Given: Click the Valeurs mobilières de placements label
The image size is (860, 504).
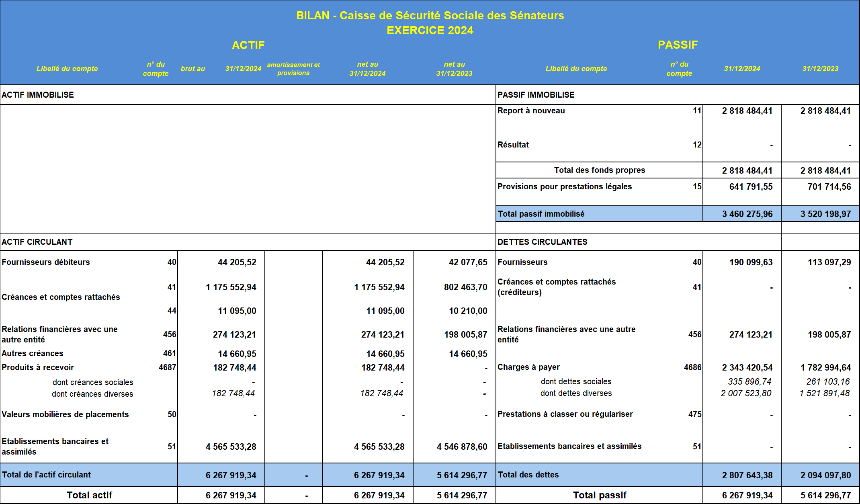Looking at the screenshot, I should [65, 415].
